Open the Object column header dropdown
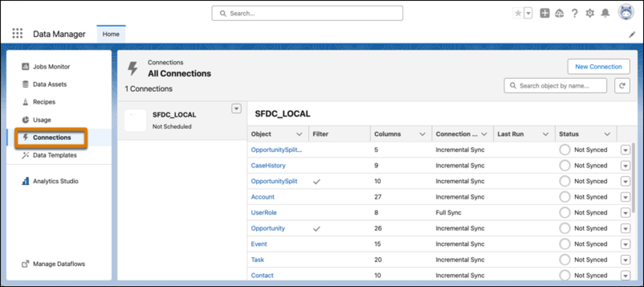 [x=300, y=134]
